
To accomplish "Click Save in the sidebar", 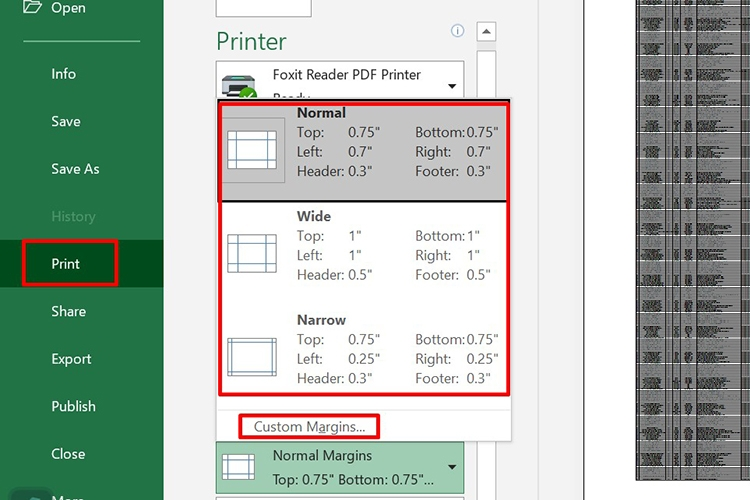I will click(66, 122).
